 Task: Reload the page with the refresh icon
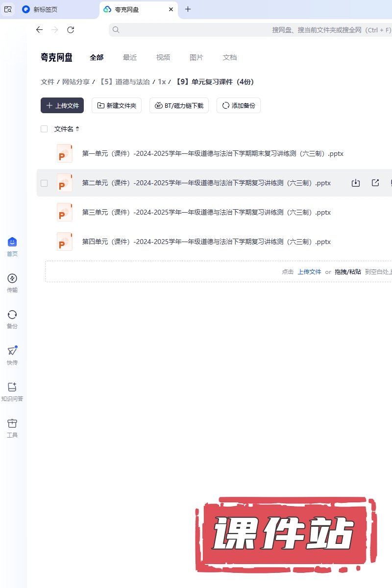tap(71, 30)
